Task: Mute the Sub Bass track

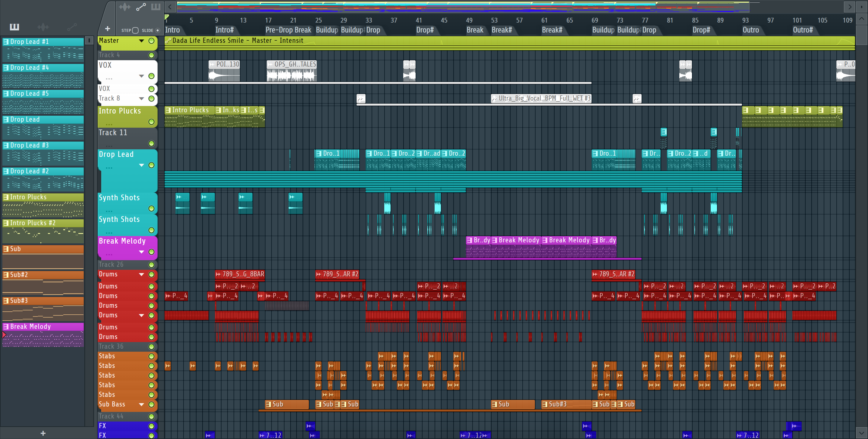Action: coord(152,405)
